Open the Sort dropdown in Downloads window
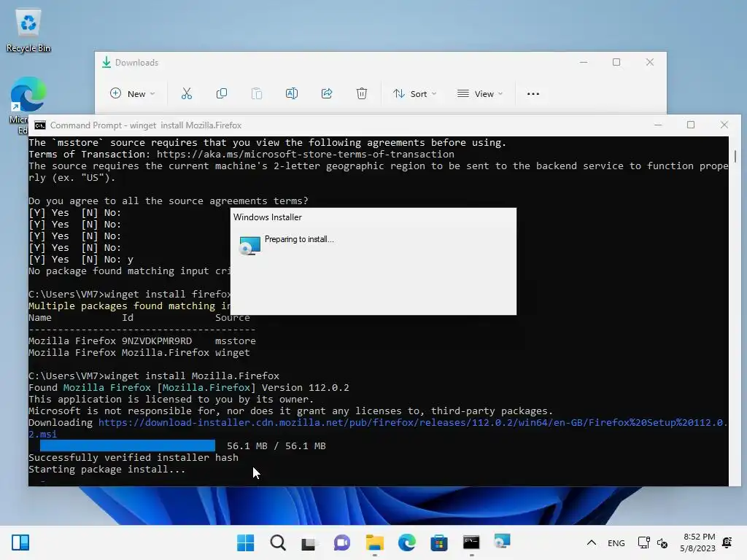747x560 pixels. pyautogui.click(x=414, y=94)
